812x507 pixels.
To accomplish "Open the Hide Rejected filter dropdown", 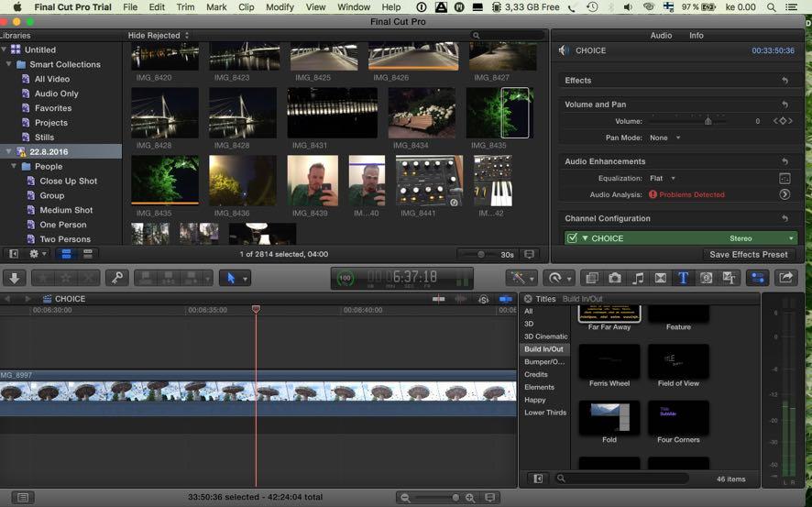I will (x=159, y=35).
